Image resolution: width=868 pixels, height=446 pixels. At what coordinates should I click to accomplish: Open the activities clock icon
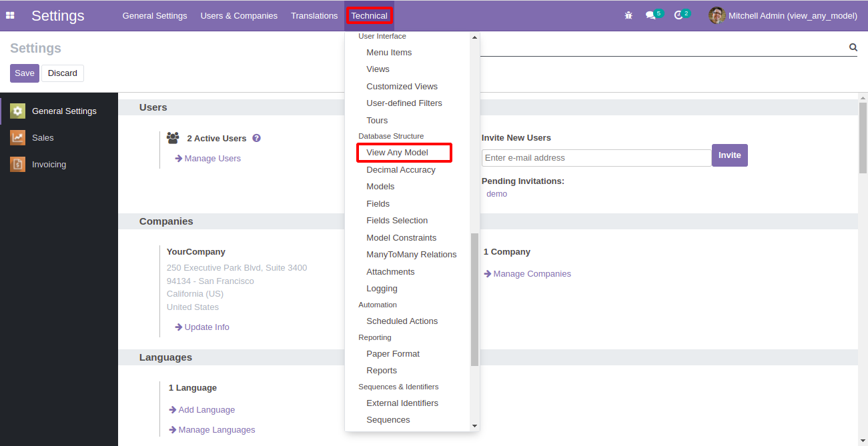pyautogui.click(x=679, y=15)
